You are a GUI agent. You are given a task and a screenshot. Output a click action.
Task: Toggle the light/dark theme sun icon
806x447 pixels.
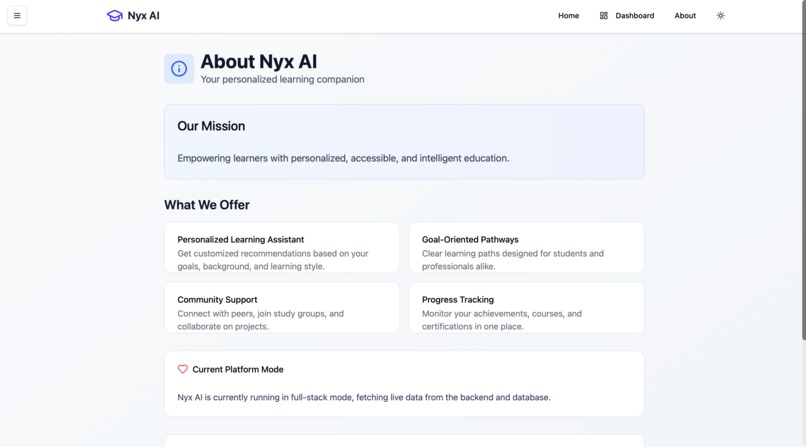[720, 16]
